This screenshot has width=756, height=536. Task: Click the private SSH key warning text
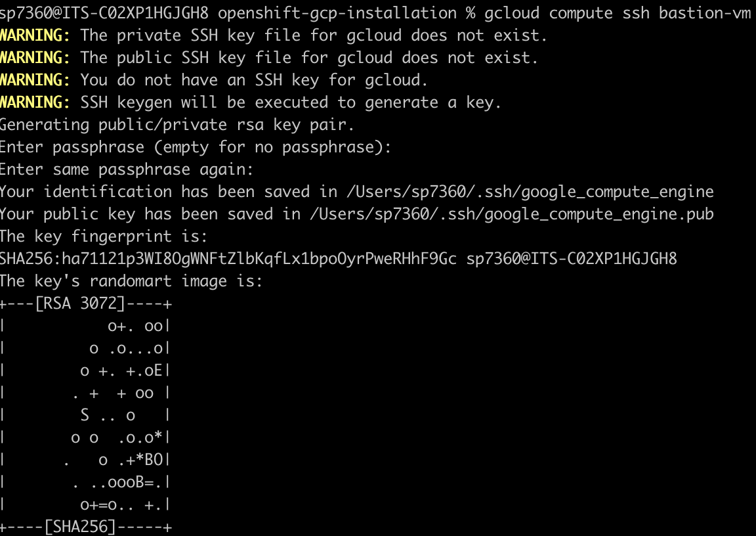pos(314,35)
